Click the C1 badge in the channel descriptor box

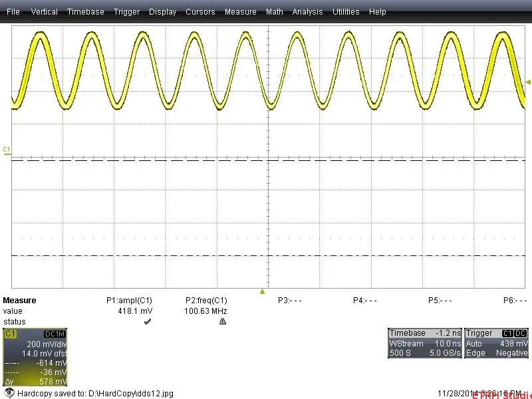[x=9, y=334]
